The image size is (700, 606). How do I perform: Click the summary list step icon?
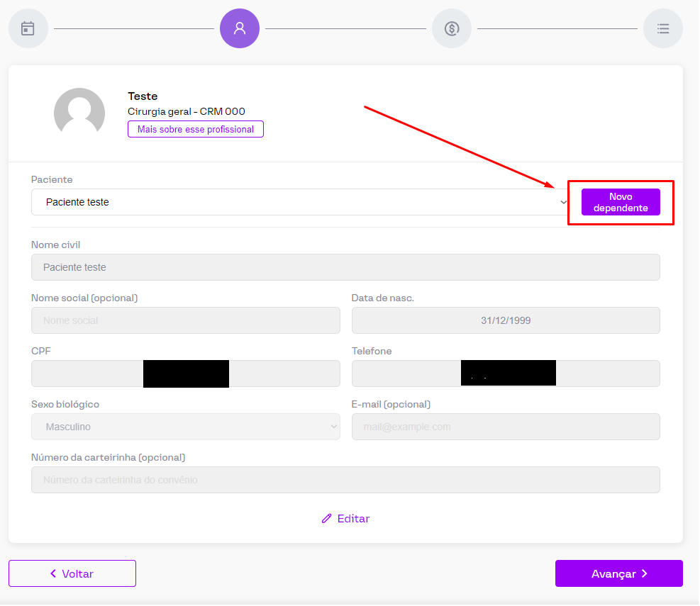[663, 28]
